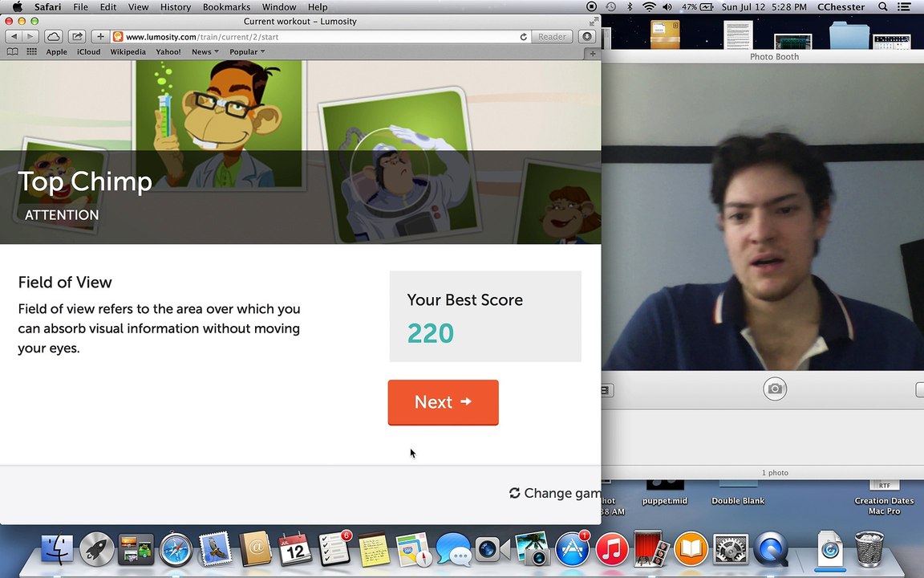The image size is (924, 578).
Task: Open Notes in the Dock
Action: pos(374,549)
